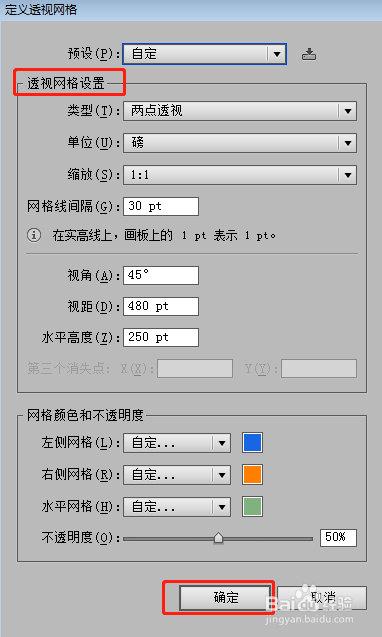This screenshot has height=637, width=382.
Task: Click the 不透明度 opacity slider handle
Action: [218, 538]
